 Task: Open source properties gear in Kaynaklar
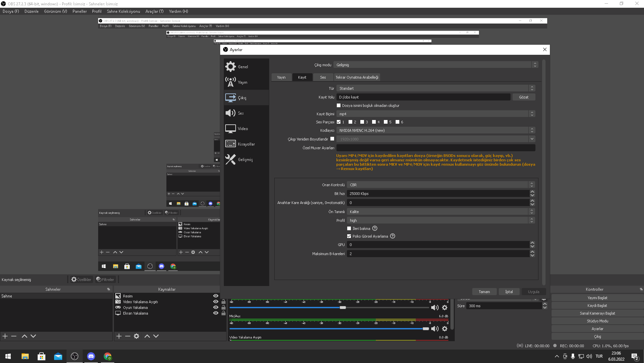[x=136, y=336]
